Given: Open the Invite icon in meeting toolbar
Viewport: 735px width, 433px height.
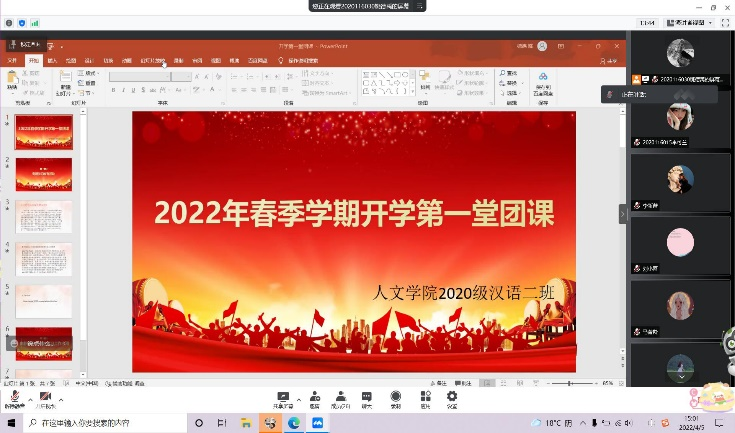Looking at the screenshot, I should pos(314,398).
